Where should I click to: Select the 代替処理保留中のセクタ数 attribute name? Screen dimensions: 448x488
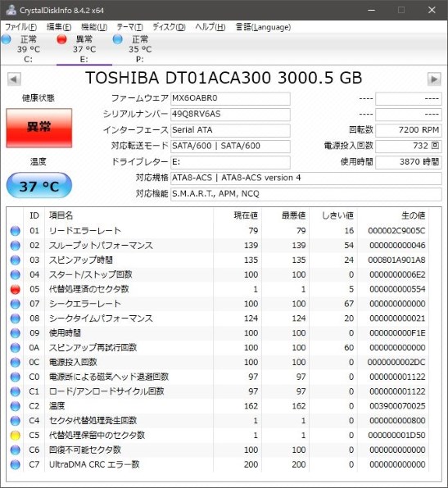point(97,436)
